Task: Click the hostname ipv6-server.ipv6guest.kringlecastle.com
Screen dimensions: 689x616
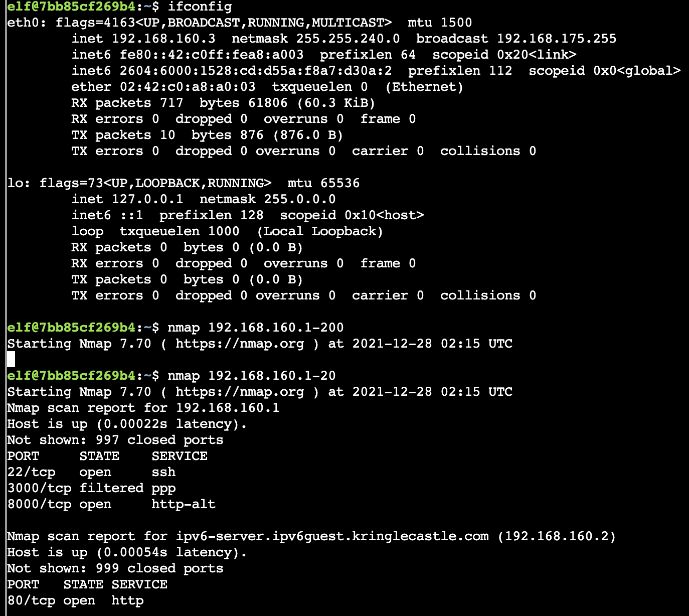Action: pos(332,536)
